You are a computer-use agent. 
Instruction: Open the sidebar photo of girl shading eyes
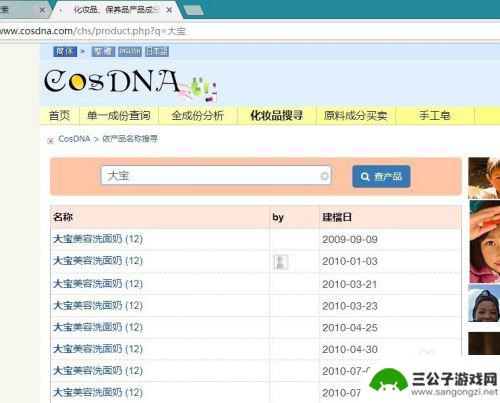[485, 241]
